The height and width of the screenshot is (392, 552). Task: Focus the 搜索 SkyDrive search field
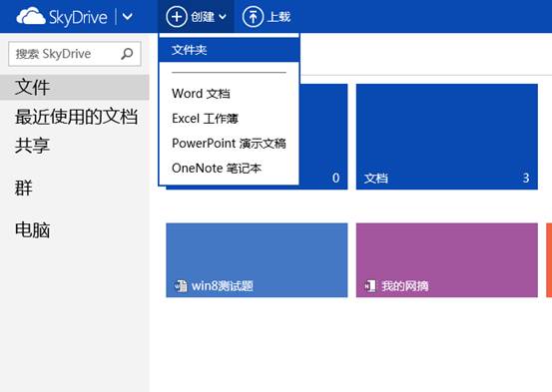point(75,54)
